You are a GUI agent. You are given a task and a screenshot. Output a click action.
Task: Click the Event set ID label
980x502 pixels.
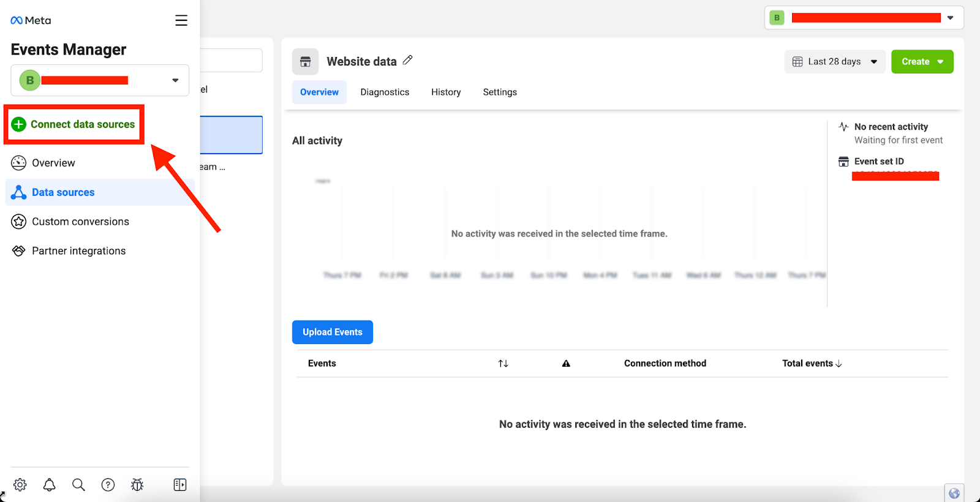[879, 162]
